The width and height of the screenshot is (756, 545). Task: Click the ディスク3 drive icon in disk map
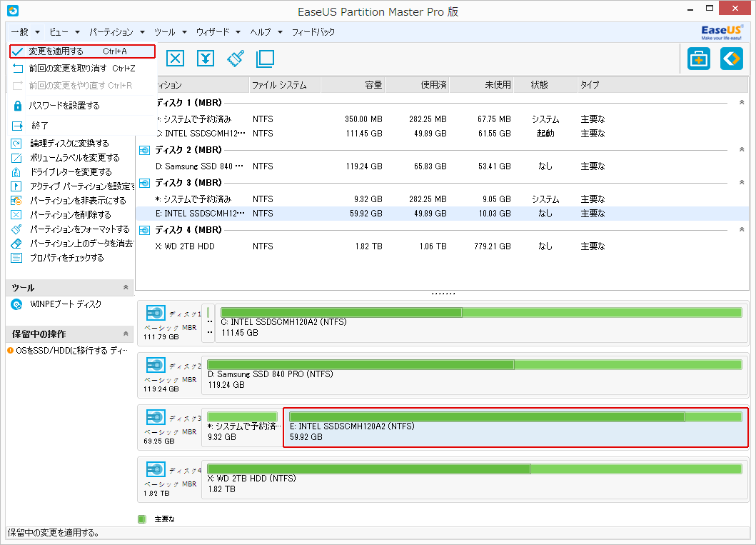click(x=156, y=417)
